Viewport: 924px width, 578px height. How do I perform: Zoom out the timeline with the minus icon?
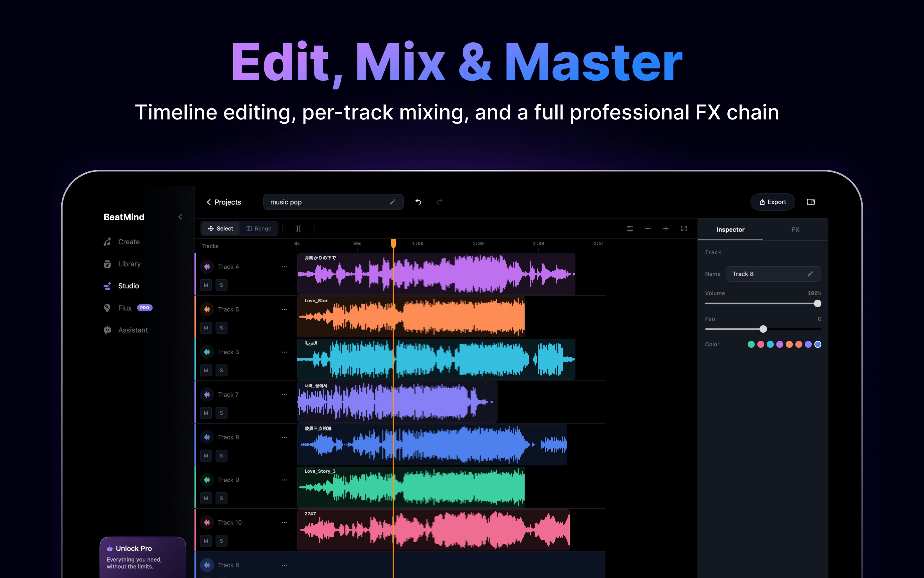pos(647,229)
